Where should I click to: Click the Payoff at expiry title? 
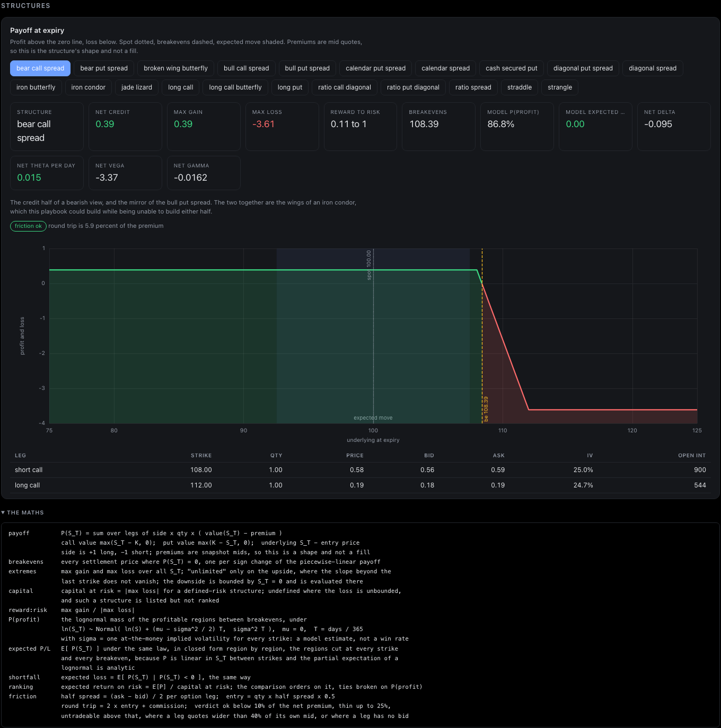tap(37, 31)
